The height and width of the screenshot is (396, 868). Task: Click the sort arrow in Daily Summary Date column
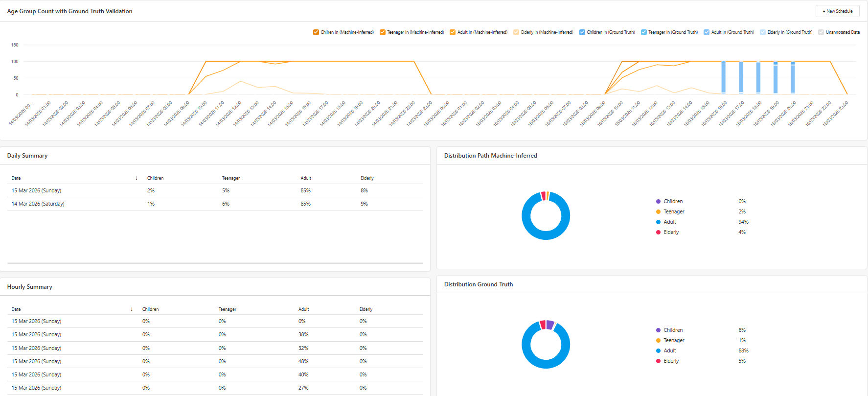coord(137,178)
